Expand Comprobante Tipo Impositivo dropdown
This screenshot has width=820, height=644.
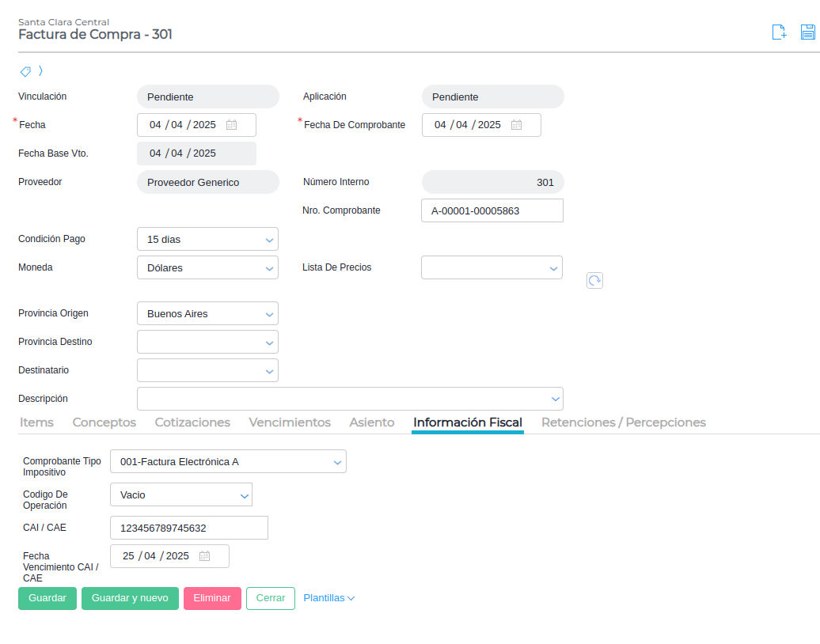point(228,461)
